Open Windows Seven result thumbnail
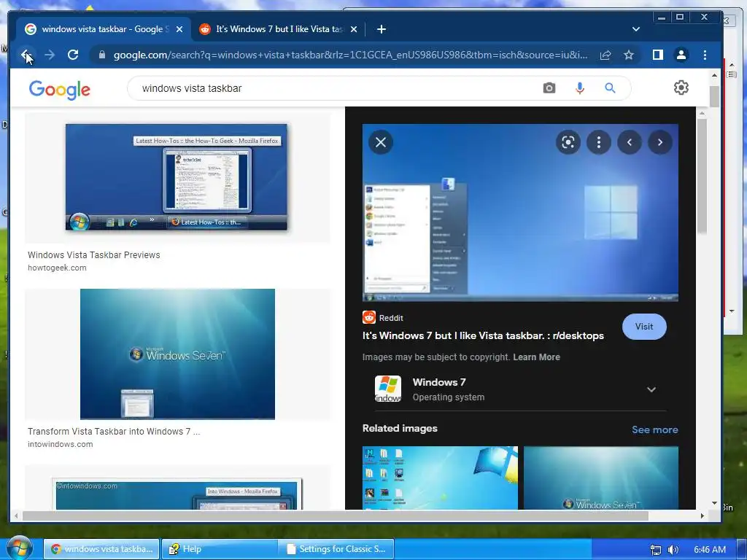Viewport: 747px width, 560px height. pyautogui.click(x=177, y=354)
